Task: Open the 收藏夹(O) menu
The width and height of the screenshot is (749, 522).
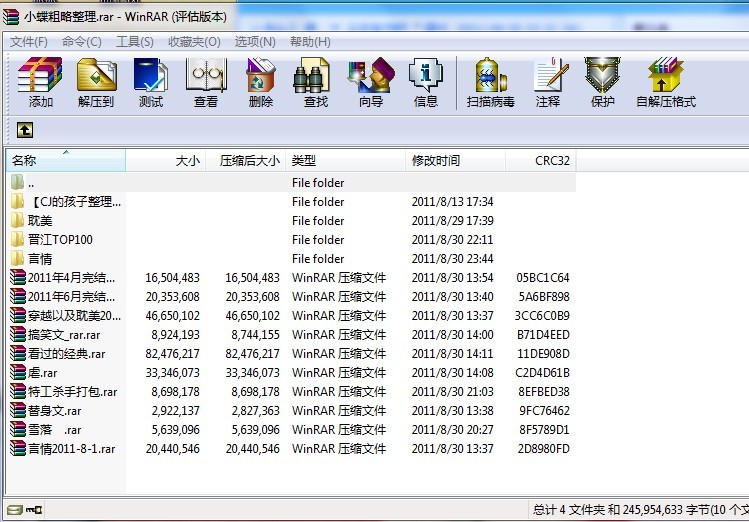Action: pyautogui.click(x=194, y=42)
